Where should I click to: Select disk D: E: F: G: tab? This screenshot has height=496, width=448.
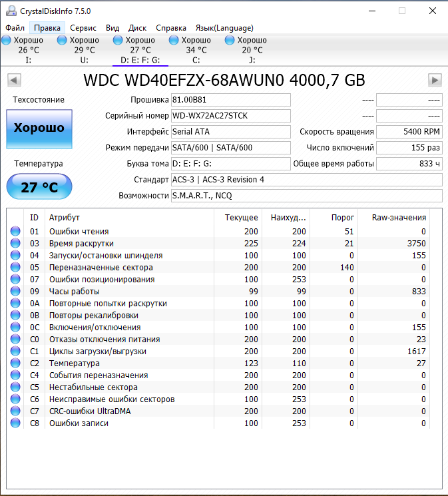tap(140, 50)
